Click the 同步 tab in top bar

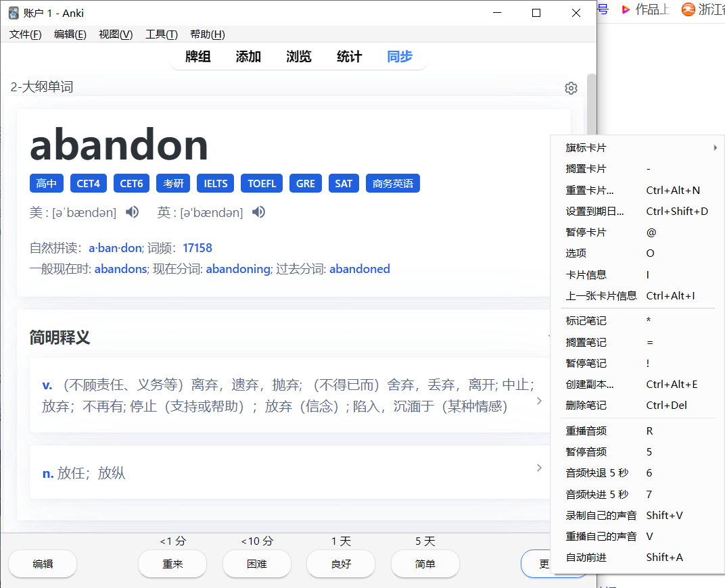pyautogui.click(x=399, y=57)
